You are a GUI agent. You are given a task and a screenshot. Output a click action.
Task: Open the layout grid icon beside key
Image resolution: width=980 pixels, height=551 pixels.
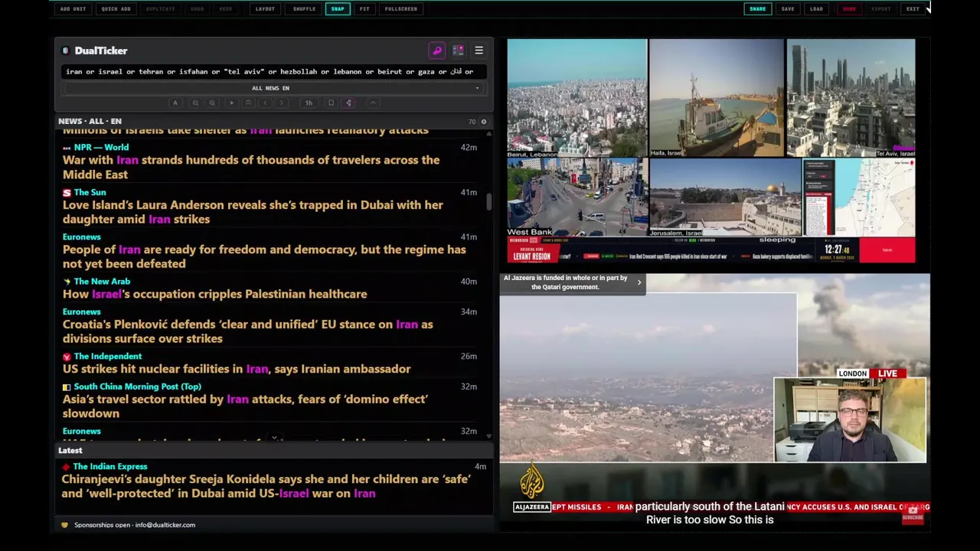pos(458,51)
